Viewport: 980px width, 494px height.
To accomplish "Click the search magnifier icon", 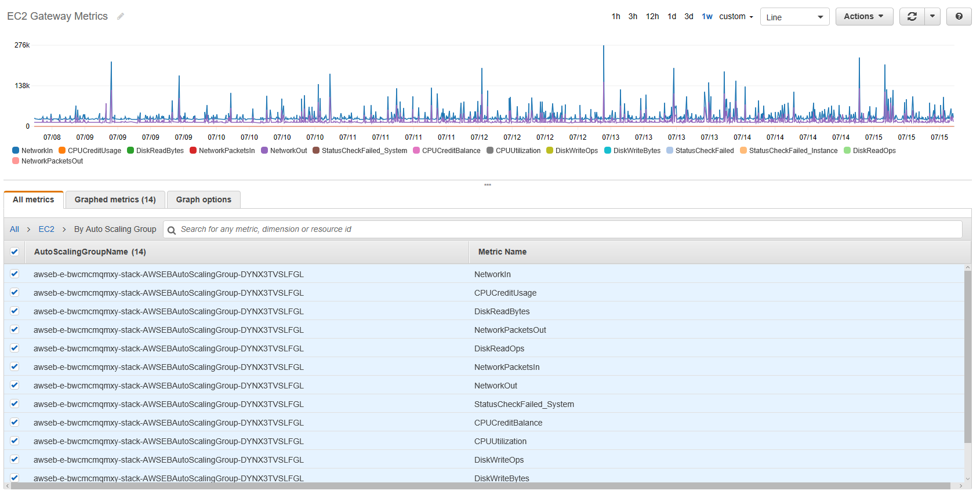I will click(x=172, y=230).
